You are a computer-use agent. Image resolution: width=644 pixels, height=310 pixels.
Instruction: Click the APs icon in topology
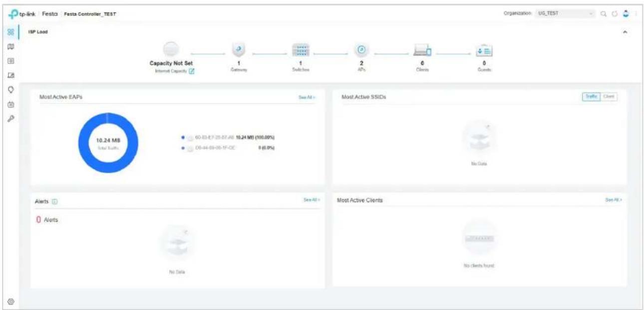point(361,50)
